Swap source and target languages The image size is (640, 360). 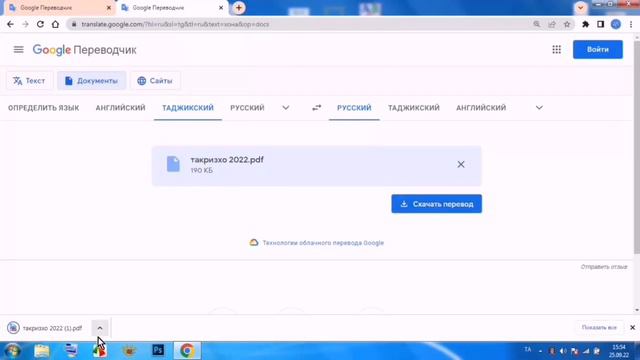click(316, 108)
